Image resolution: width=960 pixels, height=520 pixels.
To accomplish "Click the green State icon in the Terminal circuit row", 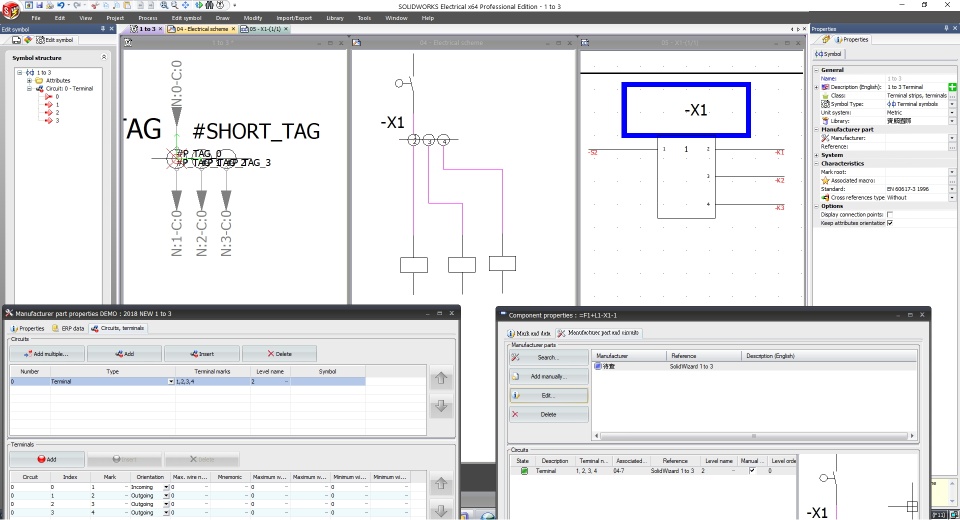I will [524, 471].
